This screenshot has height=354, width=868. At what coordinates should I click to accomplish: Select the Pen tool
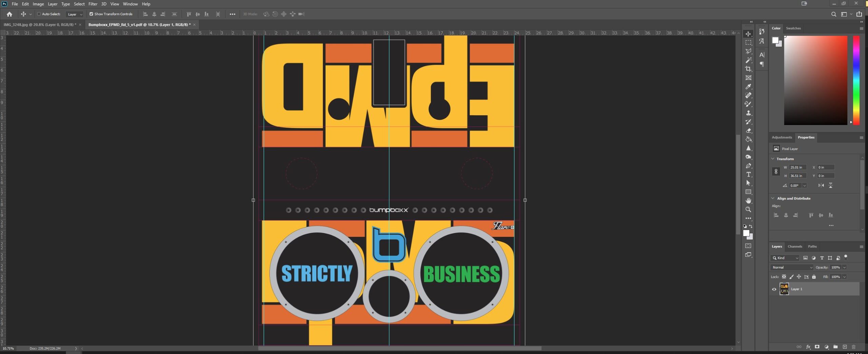(x=748, y=166)
